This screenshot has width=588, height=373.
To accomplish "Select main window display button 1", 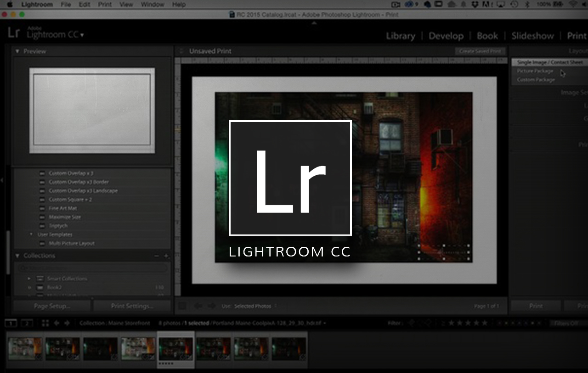I will coord(11,323).
